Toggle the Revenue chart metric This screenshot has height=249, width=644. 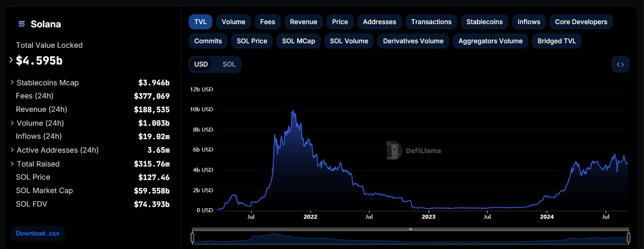(x=304, y=22)
